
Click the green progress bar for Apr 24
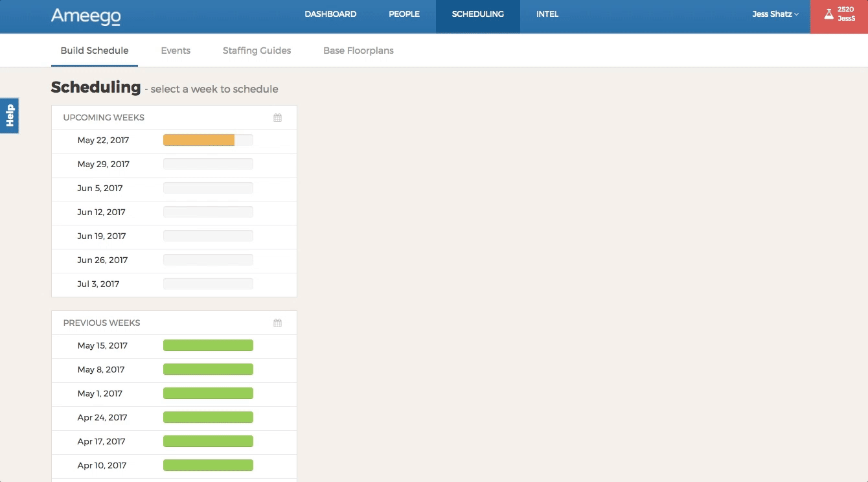[208, 417]
